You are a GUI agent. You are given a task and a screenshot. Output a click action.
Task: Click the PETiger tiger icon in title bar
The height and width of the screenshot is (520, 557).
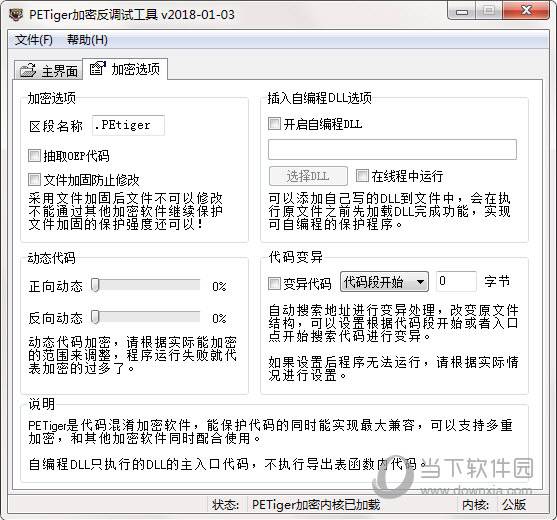[x=16, y=15]
